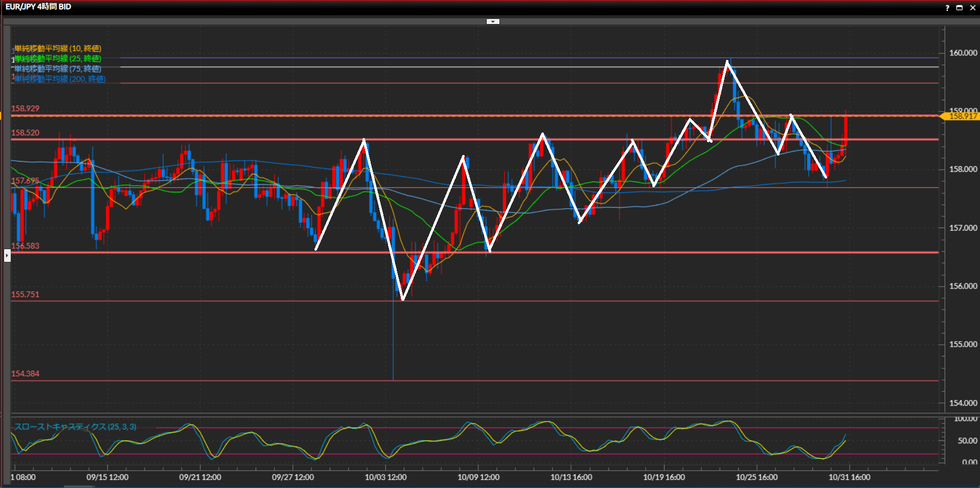The image size is (980, 488).
Task: Click the EUR/JPY 4時間 BID title
Action: tap(38, 7)
